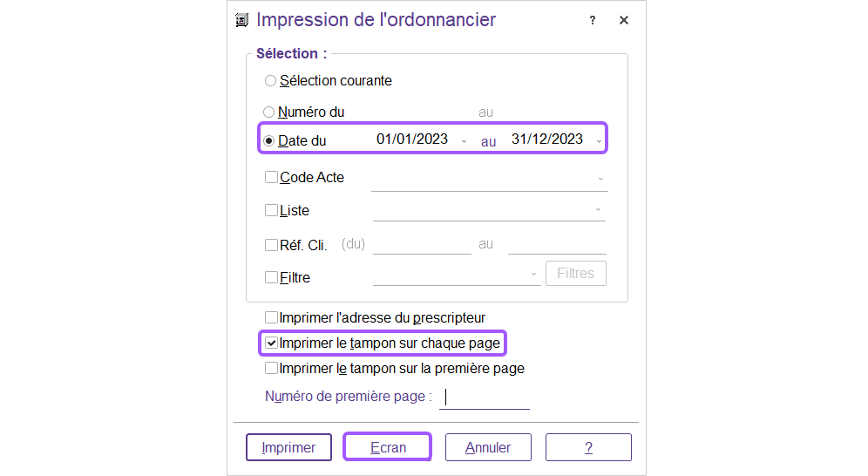
Task: Open the Filtre dropdown arrow
Action: [x=533, y=275]
